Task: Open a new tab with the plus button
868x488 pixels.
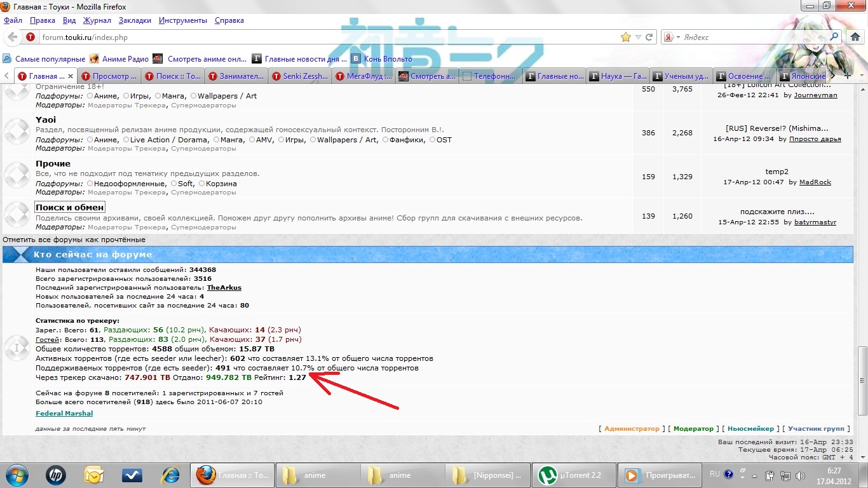Action: (x=847, y=76)
